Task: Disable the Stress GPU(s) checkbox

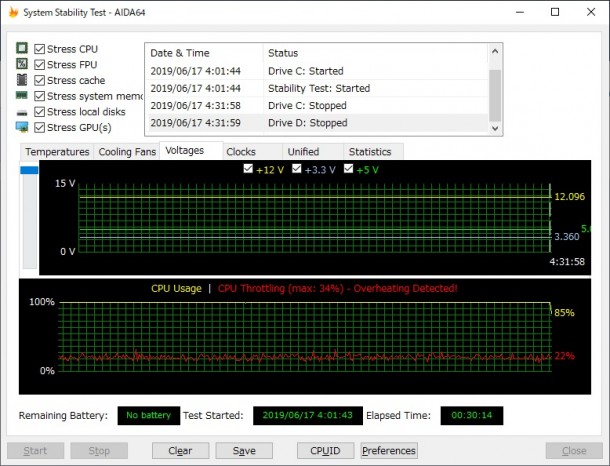Action: [x=40, y=127]
